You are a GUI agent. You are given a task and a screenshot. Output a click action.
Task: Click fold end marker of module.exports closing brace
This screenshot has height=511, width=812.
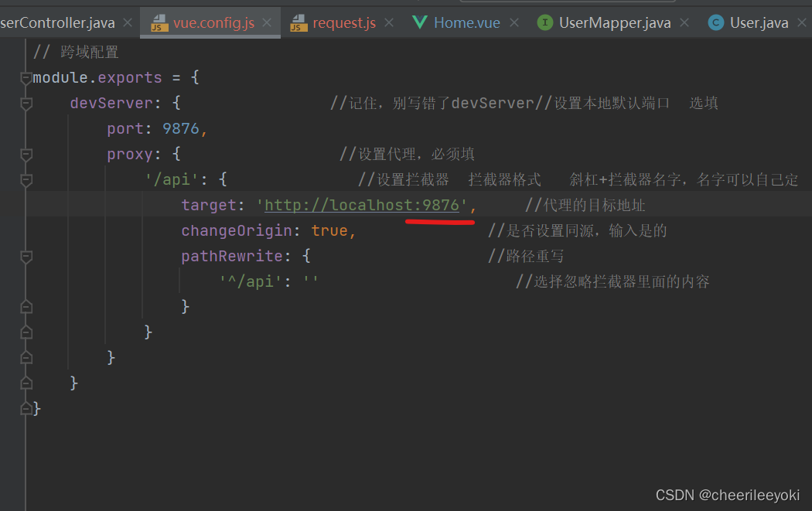[26, 408]
